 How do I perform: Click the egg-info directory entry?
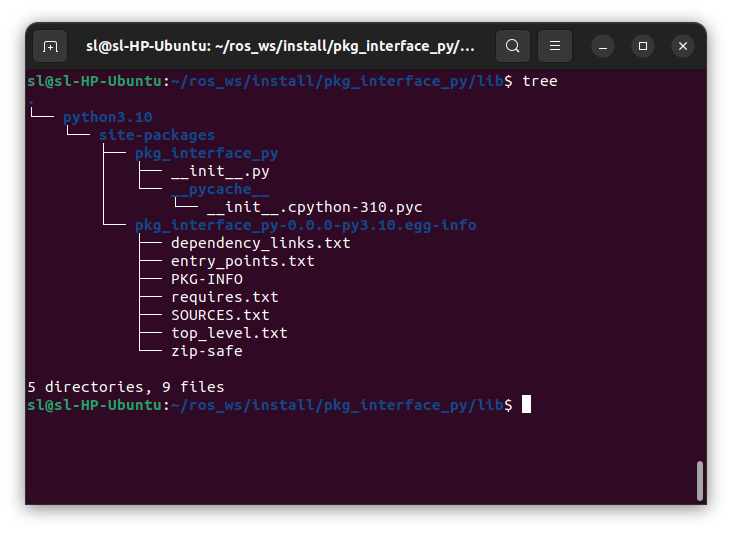coord(306,225)
